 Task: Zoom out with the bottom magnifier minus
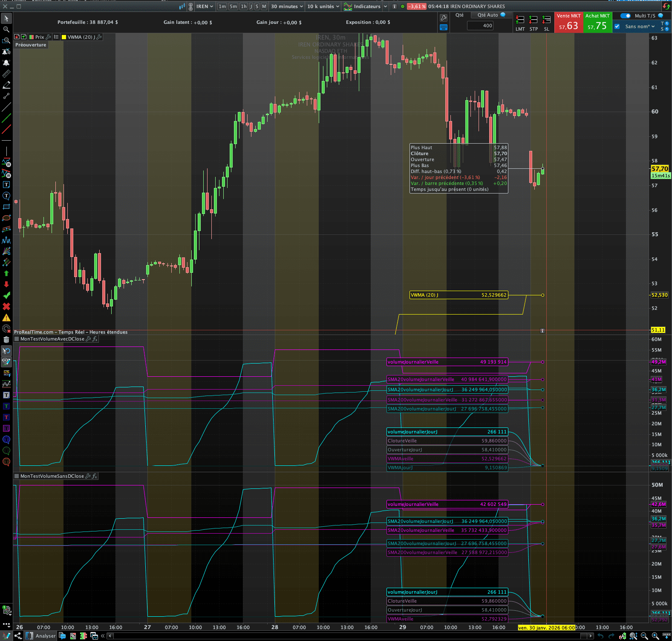tap(644, 636)
